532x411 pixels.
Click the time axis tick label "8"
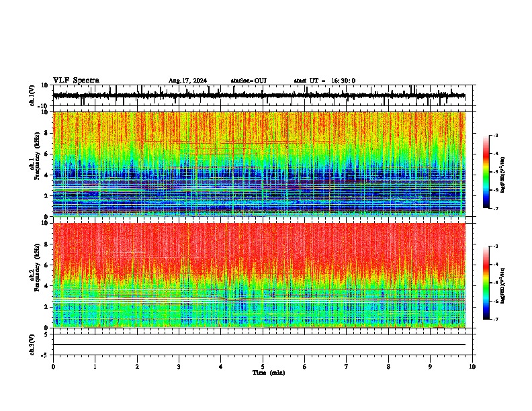(388, 367)
